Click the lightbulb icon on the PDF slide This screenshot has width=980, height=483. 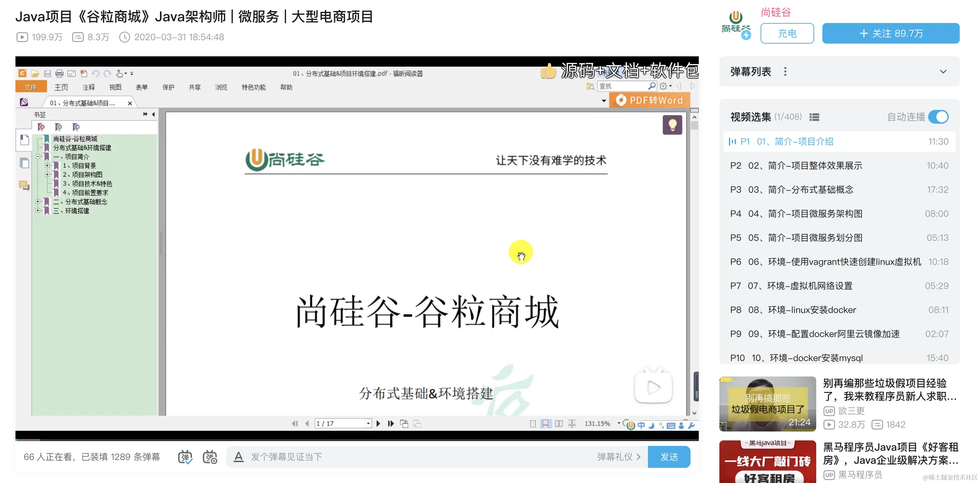[x=673, y=124]
